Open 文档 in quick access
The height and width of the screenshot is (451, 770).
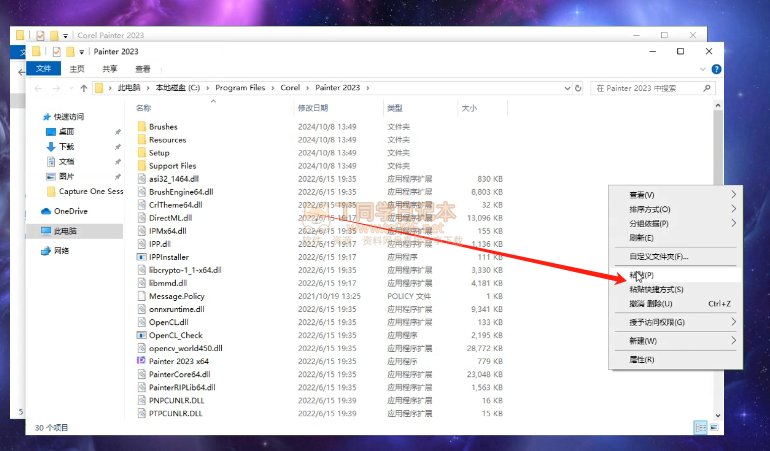[66, 161]
